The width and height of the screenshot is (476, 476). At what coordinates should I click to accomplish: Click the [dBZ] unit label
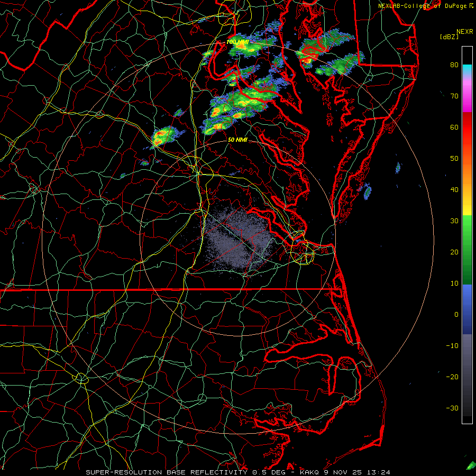tap(449, 37)
